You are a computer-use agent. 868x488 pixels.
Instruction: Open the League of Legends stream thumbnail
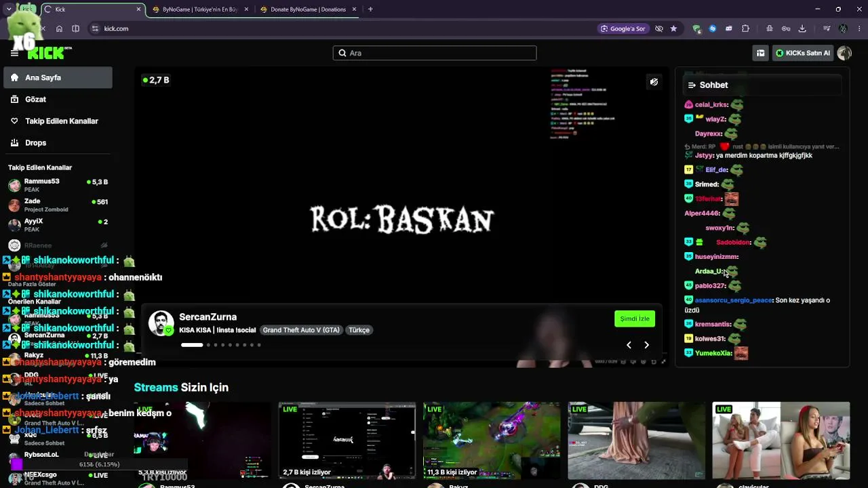492,441
